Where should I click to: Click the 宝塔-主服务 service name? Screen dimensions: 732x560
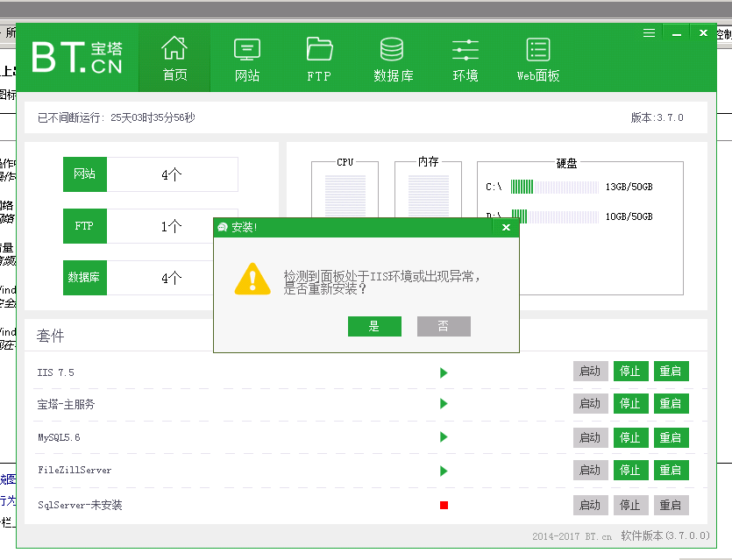(x=66, y=404)
